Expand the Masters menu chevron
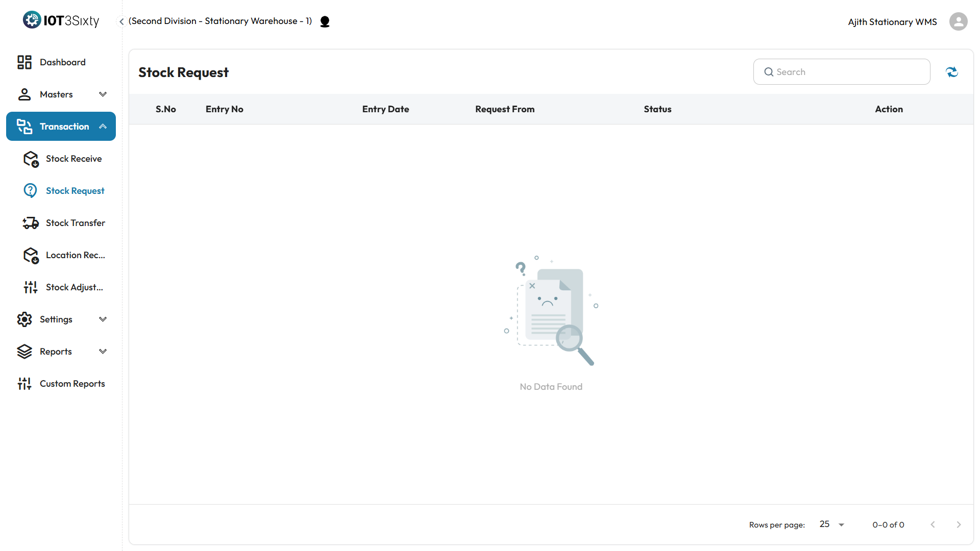The width and height of the screenshot is (980, 551). coord(103,94)
